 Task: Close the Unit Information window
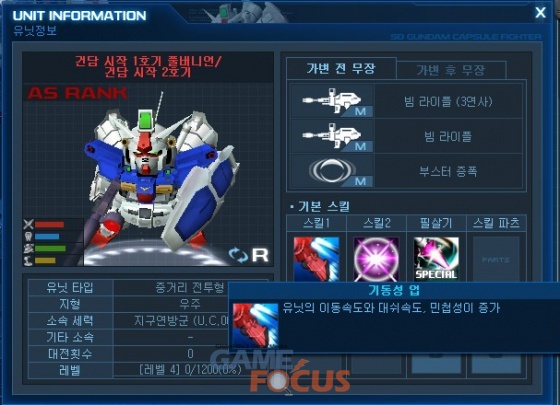540,13
